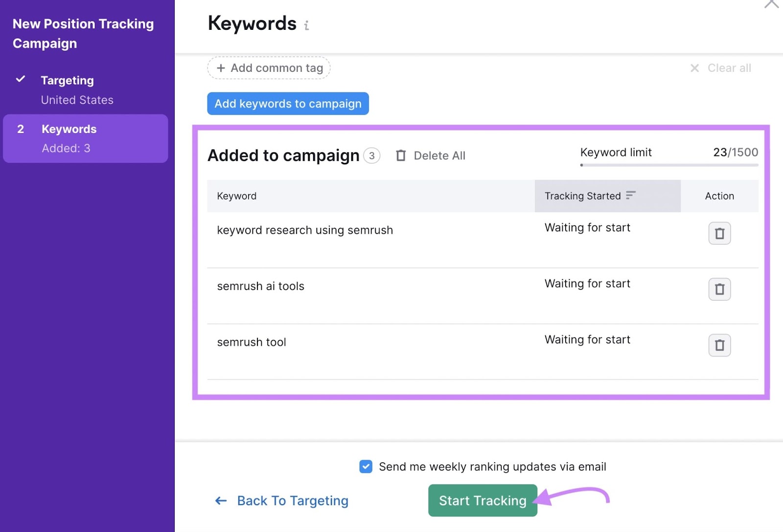Select the Targeting step in the sidebar
783x532 pixels.
[67, 80]
